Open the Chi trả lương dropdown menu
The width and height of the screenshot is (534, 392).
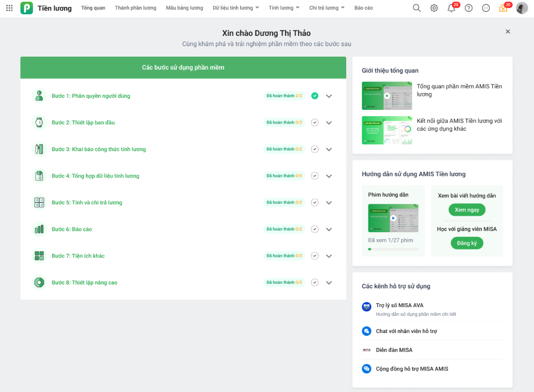point(327,8)
